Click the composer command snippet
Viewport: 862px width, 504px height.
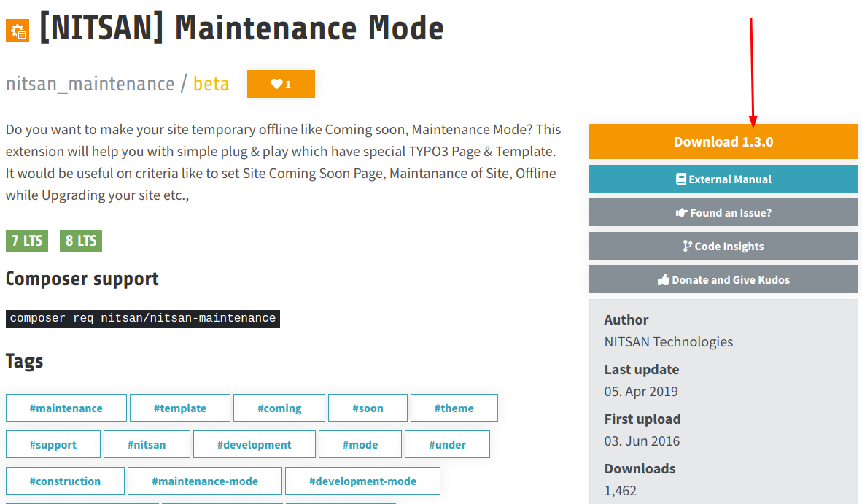[x=142, y=319]
